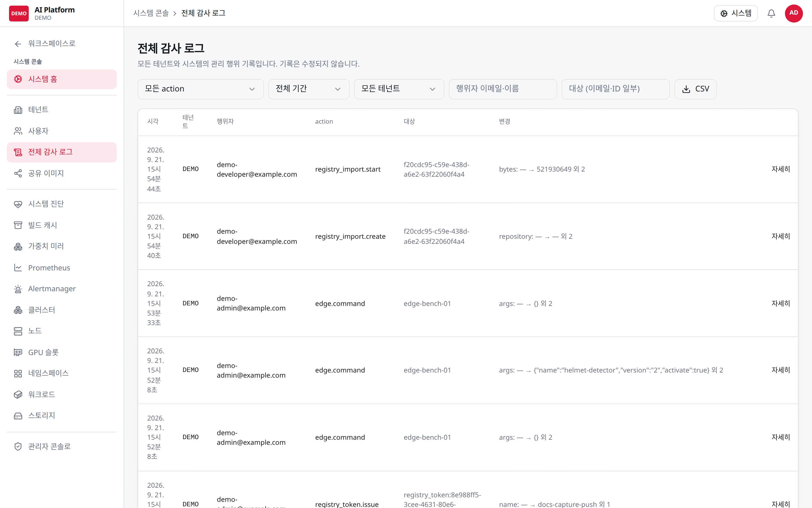Click the Alertmanager siren icon
The height and width of the screenshot is (508, 812).
18,289
